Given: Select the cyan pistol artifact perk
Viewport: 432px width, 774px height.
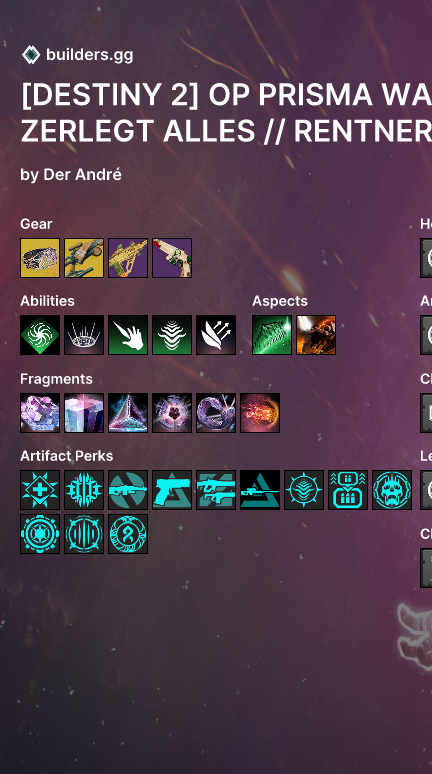Looking at the screenshot, I should point(172,490).
